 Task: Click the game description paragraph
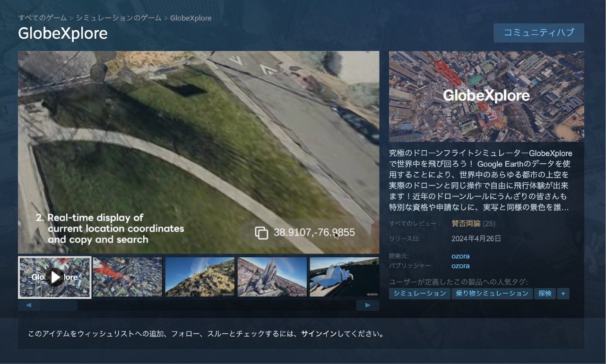(x=481, y=180)
